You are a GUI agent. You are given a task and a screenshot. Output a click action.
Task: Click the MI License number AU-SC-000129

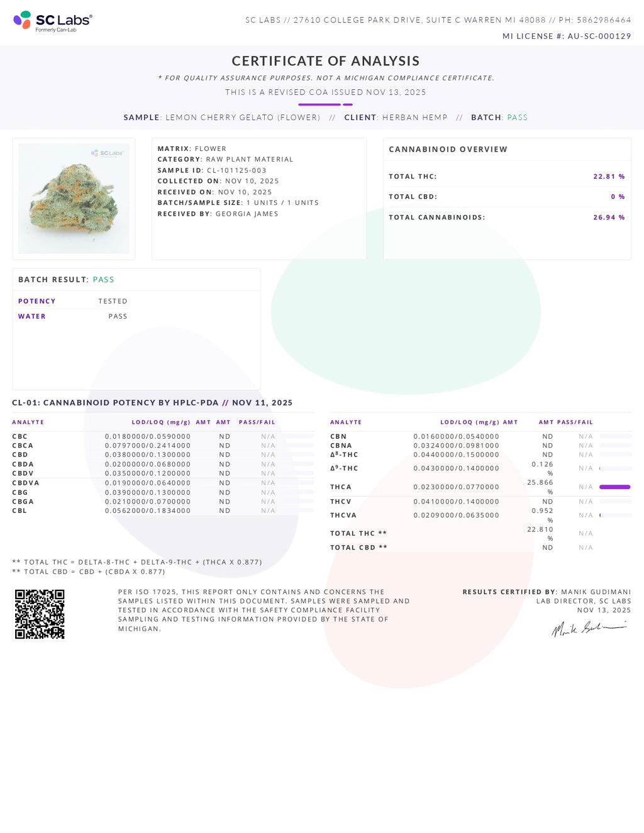click(x=599, y=36)
